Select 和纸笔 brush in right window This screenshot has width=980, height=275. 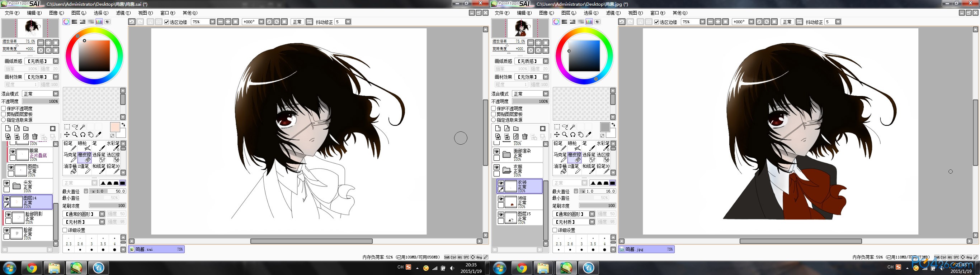click(x=589, y=169)
